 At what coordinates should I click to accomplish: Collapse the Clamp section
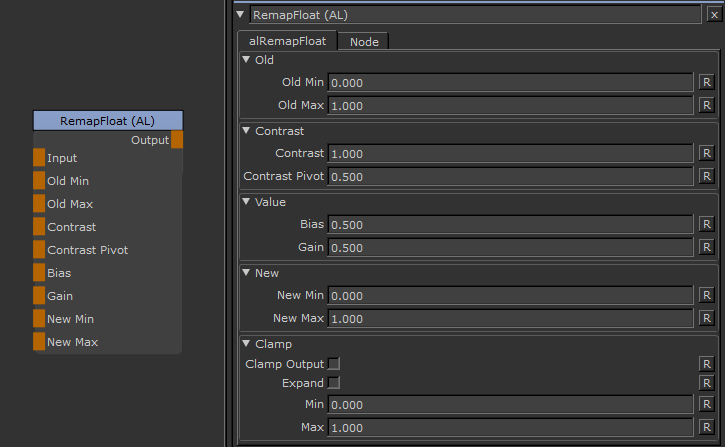click(247, 344)
